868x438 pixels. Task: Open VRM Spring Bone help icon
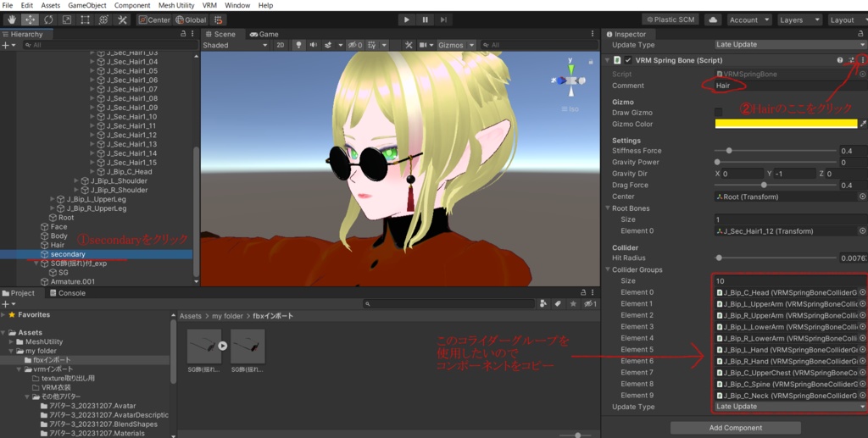click(x=840, y=60)
